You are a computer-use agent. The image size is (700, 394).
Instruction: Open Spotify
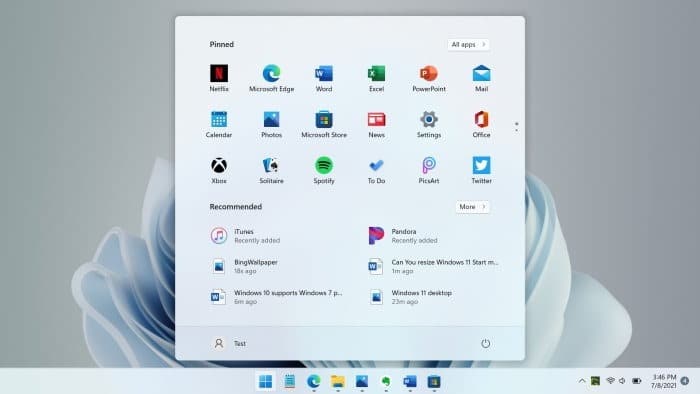324,170
